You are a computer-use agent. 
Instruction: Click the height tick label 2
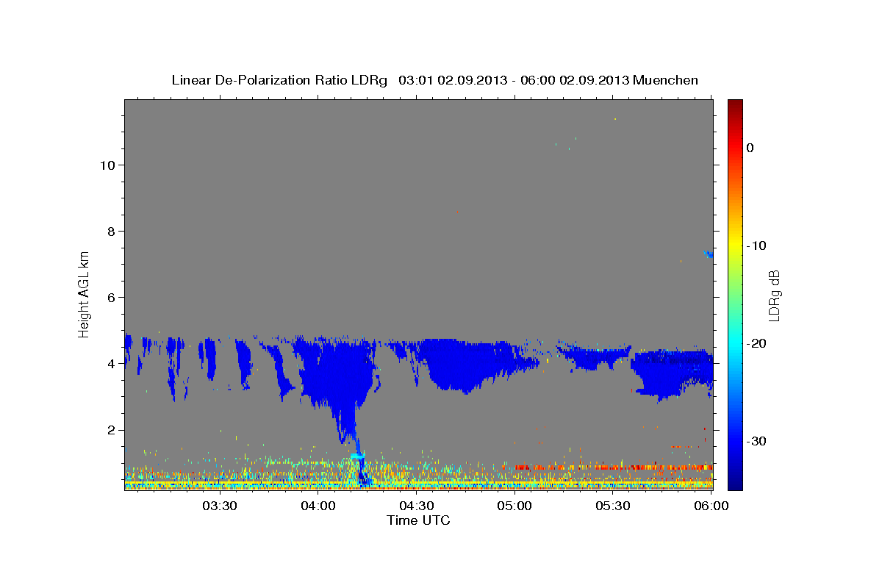point(112,430)
